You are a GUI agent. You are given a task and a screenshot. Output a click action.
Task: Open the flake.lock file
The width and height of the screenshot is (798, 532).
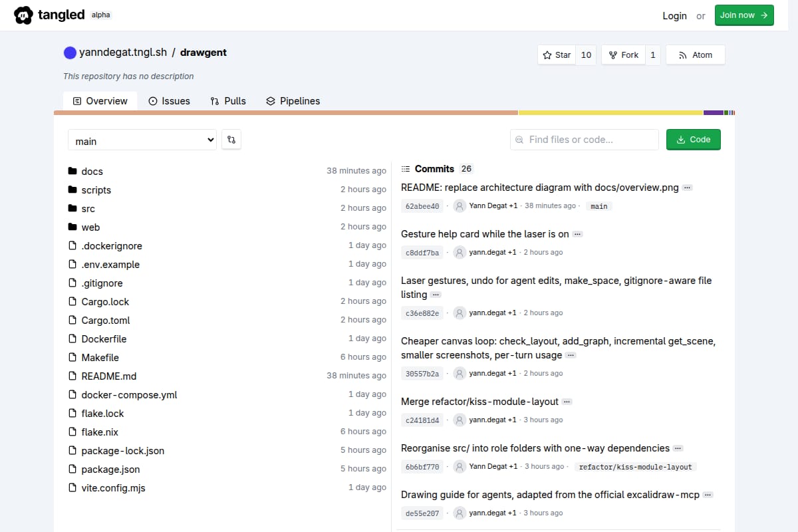(102, 413)
